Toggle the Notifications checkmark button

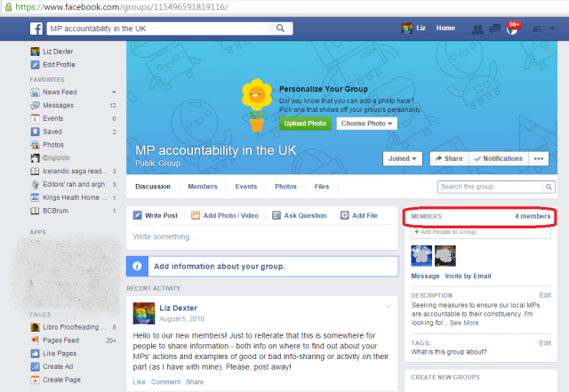[x=498, y=158]
